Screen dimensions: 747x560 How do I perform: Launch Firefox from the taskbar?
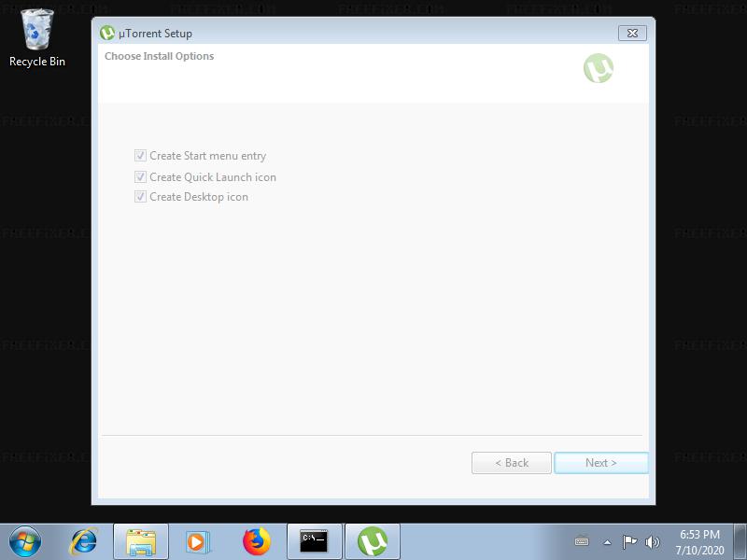click(x=256, y=541)
